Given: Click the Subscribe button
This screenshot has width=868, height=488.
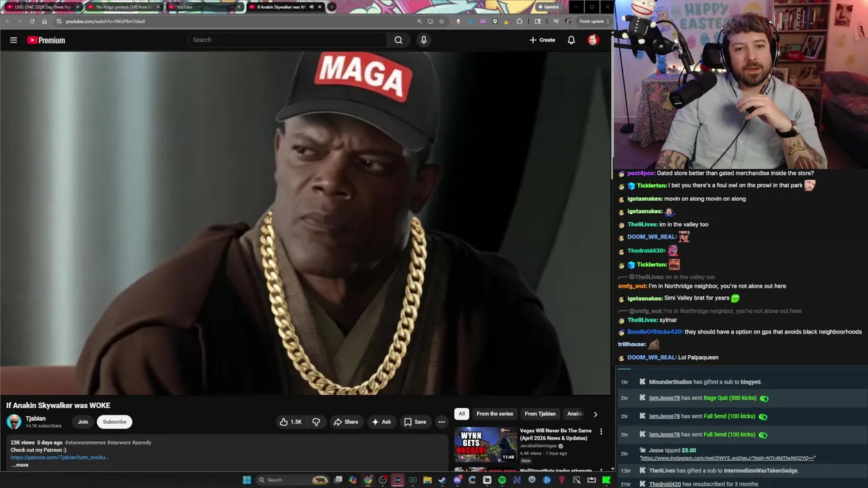Looking at the screenshot, I should pyautogui.click(x=115, y=422).
